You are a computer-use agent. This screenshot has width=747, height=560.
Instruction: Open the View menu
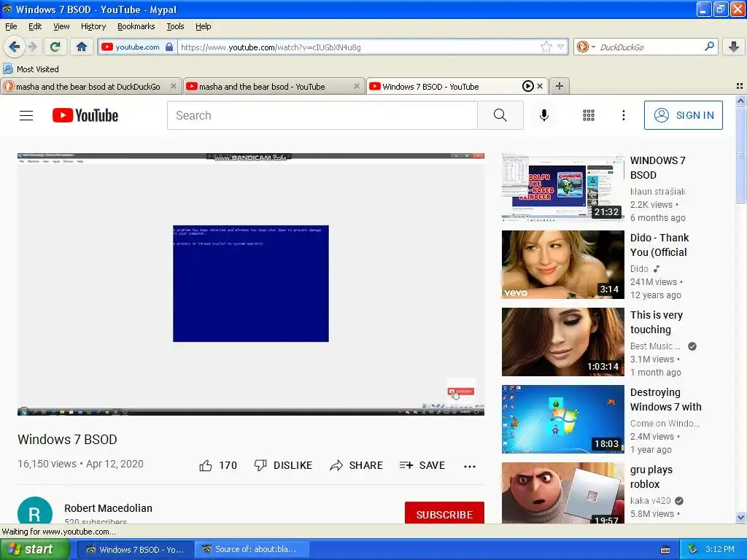click(61, 26)
